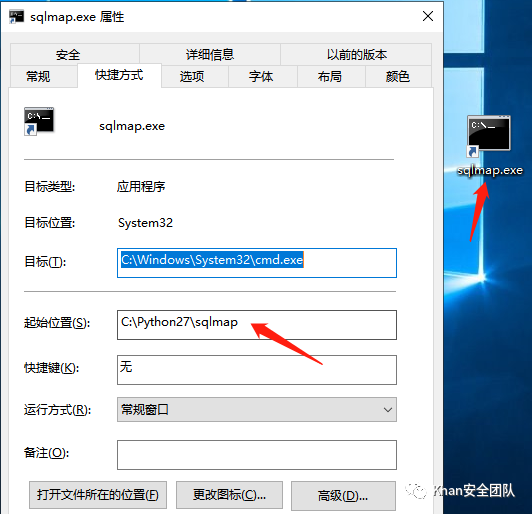Screen dimensions: 532x514
Task: Switch to the 详细信息 tab
Action: pyautogui.click(x=210, y=54)
